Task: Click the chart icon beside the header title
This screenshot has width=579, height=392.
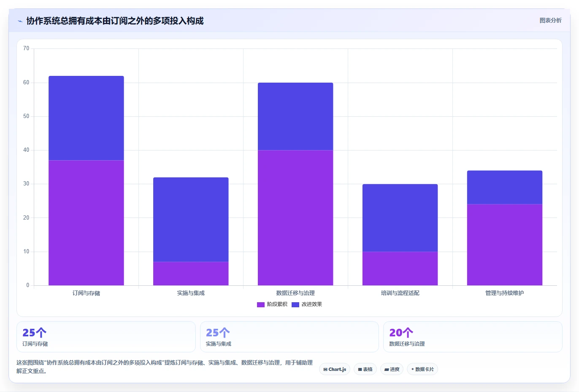Action: [20, 21]
